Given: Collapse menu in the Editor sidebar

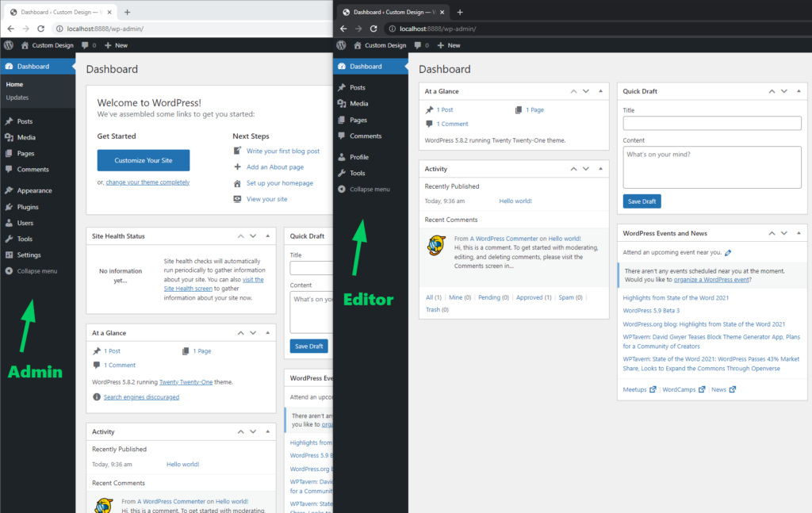Looking at the screenshot, I should pos(370,189).
